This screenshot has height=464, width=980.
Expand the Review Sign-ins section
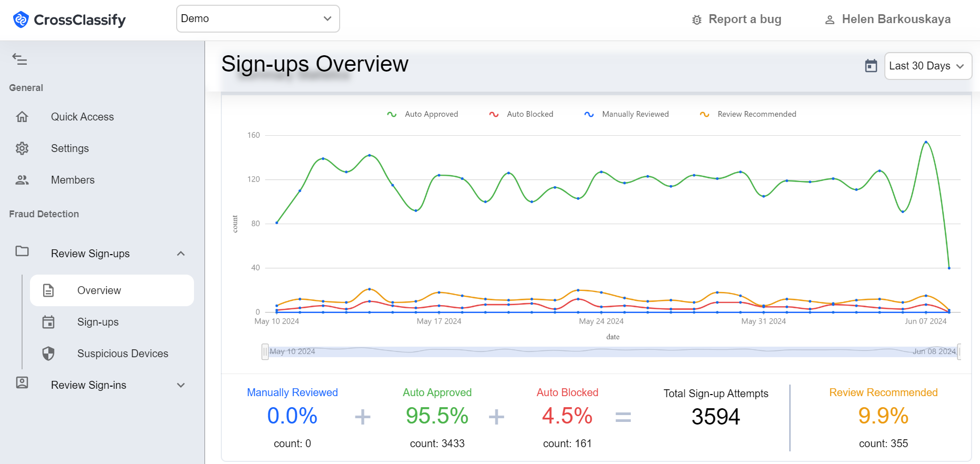pyautogui.click(x=181, y=385)
